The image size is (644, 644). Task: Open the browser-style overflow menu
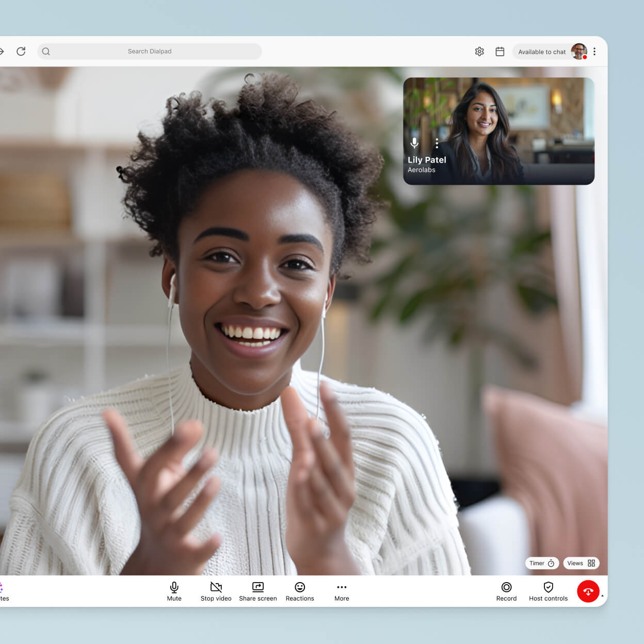click(594, 51)
